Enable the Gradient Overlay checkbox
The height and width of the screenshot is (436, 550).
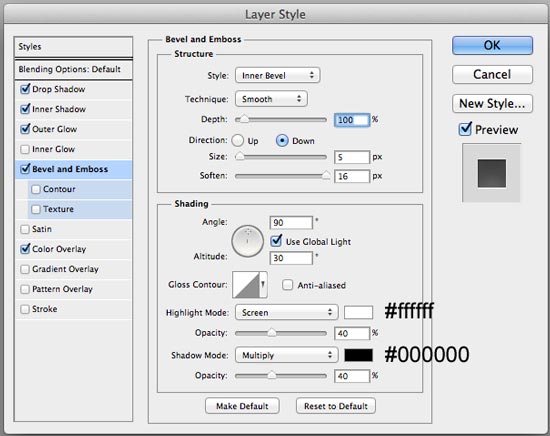[x=25, y=269]
